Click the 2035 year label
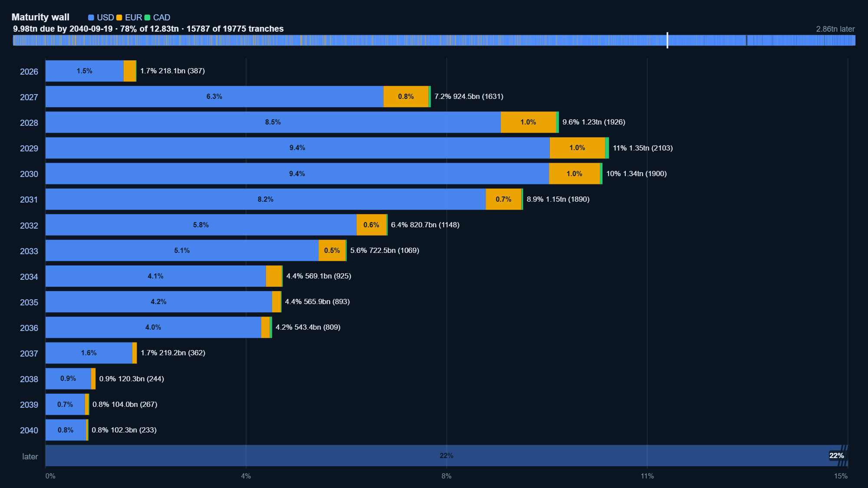This screenshot has height=488, width=868. point(29,302)
